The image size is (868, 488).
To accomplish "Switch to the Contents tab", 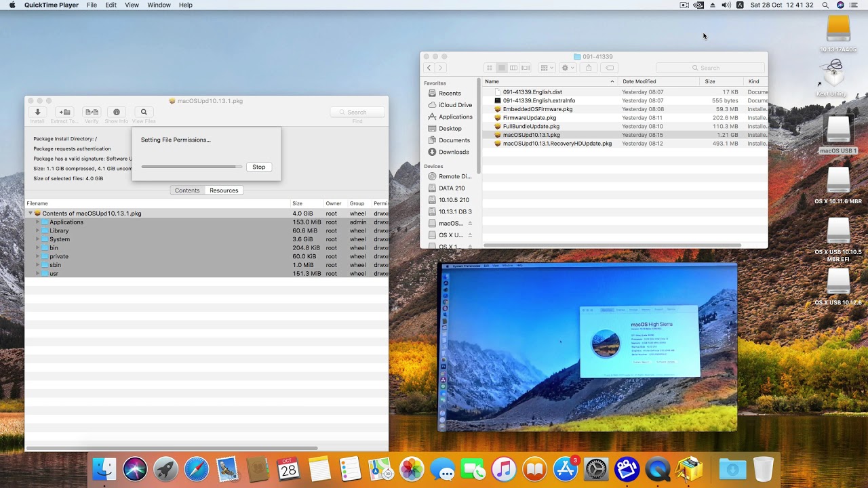I will (x=187, y=190).
